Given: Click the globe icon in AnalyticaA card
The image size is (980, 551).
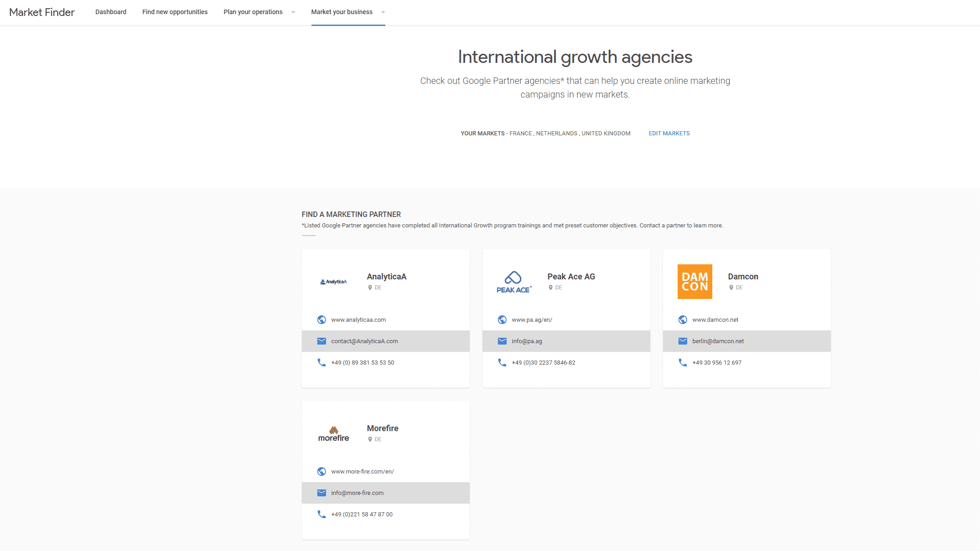Looking at the screenshot, I should [x=321, y=320].
